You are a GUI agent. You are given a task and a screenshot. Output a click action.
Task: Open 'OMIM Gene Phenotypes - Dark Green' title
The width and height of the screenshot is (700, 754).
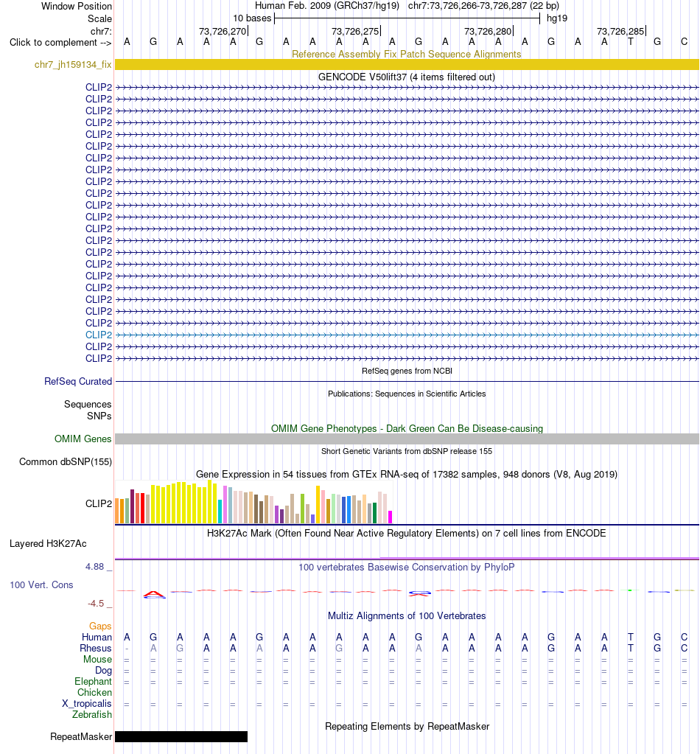(x=407, y=428)
